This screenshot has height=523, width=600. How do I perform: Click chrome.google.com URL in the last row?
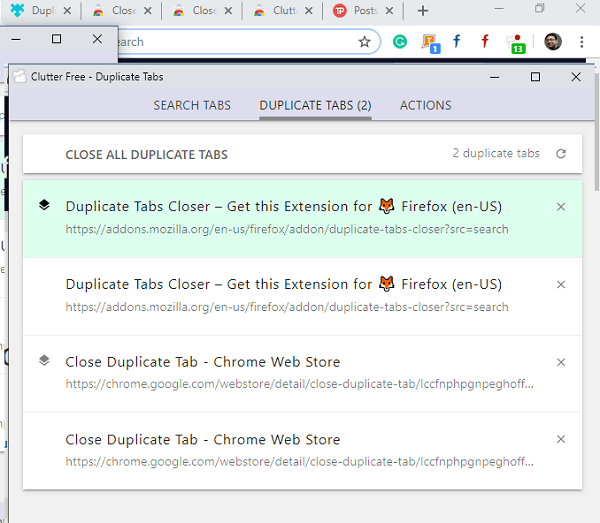tap(299, 461)
